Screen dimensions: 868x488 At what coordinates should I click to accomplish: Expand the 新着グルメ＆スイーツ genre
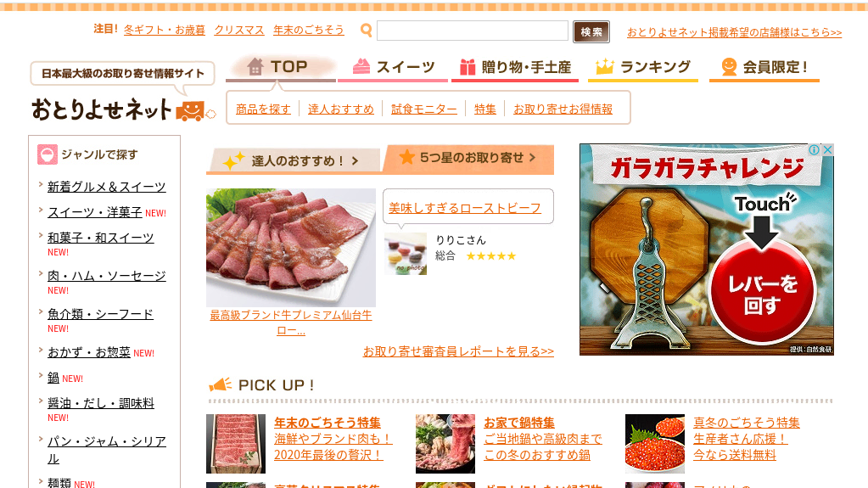coord(41,184)
